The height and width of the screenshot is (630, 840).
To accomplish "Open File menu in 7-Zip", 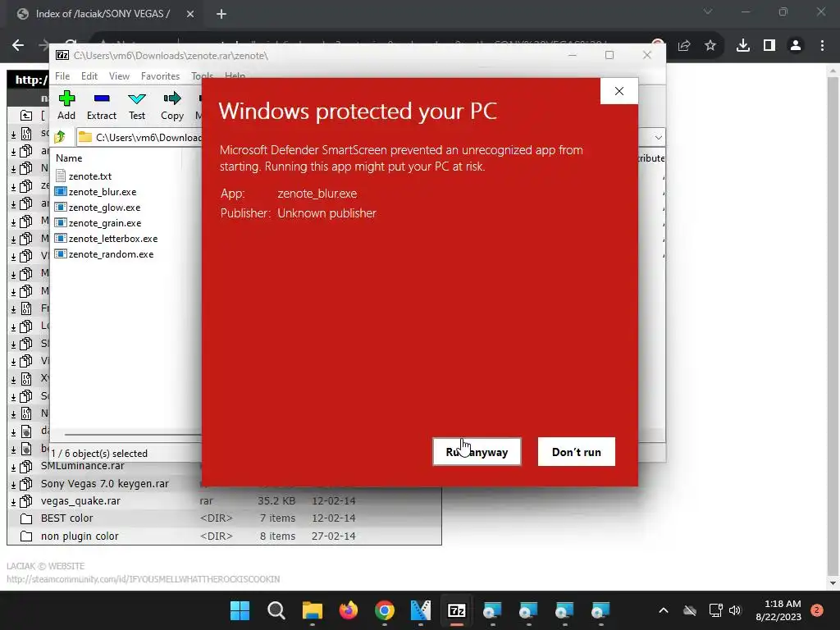I will pyautogui.click(x=62, y=76).
